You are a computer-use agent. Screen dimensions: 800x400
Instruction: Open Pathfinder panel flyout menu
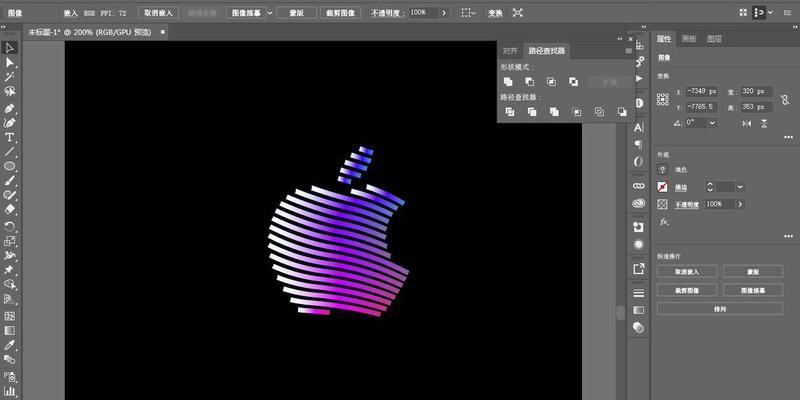click(x=629, y=51)
